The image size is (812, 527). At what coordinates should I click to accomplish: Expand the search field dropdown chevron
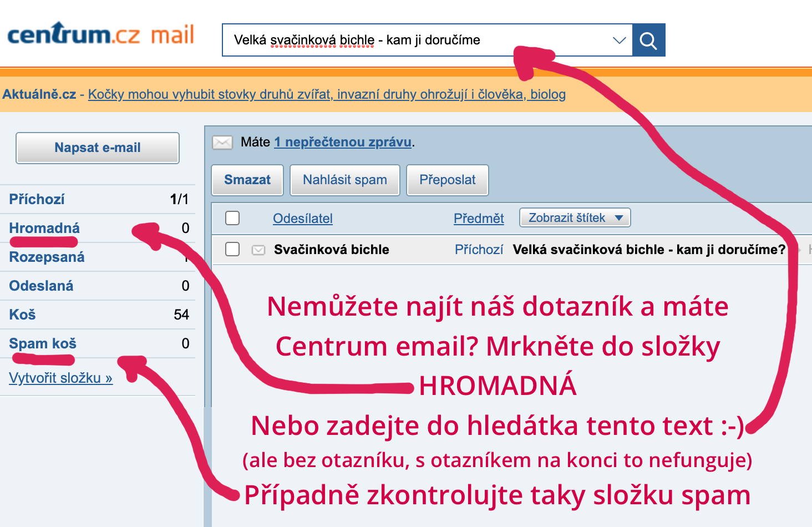(x=619, y=40)
